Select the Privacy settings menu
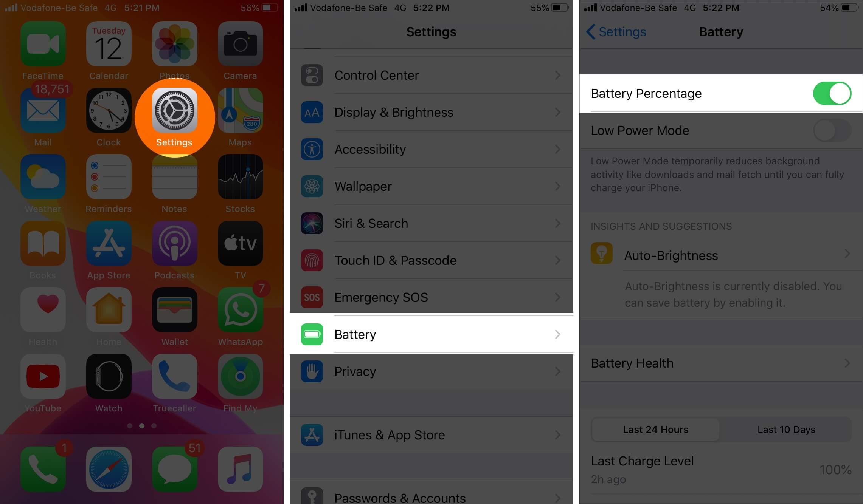Screen dimensions: 863x504 (431, 371)
